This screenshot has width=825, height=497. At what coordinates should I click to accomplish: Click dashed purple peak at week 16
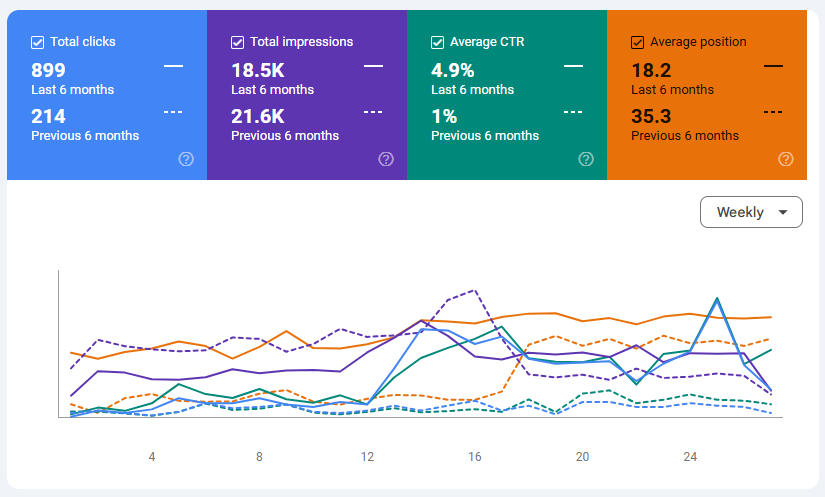pos(475,290)
